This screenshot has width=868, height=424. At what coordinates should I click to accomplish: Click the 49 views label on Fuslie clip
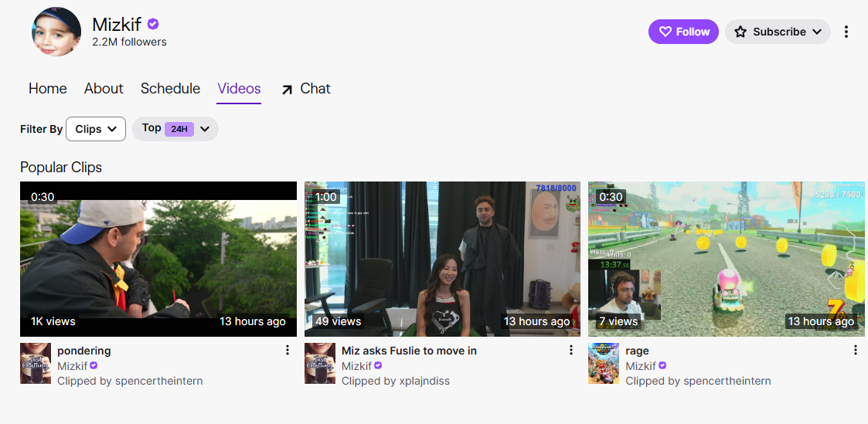pos(339,321)
